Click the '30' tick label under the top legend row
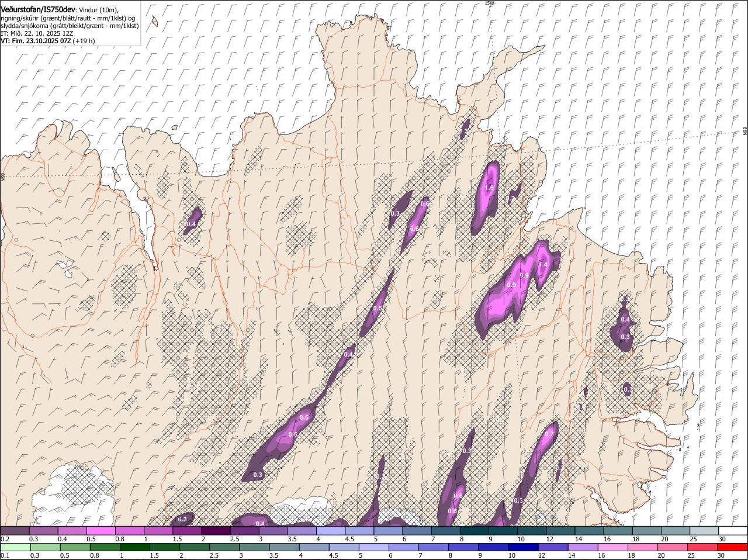 (x=722, y=539)
